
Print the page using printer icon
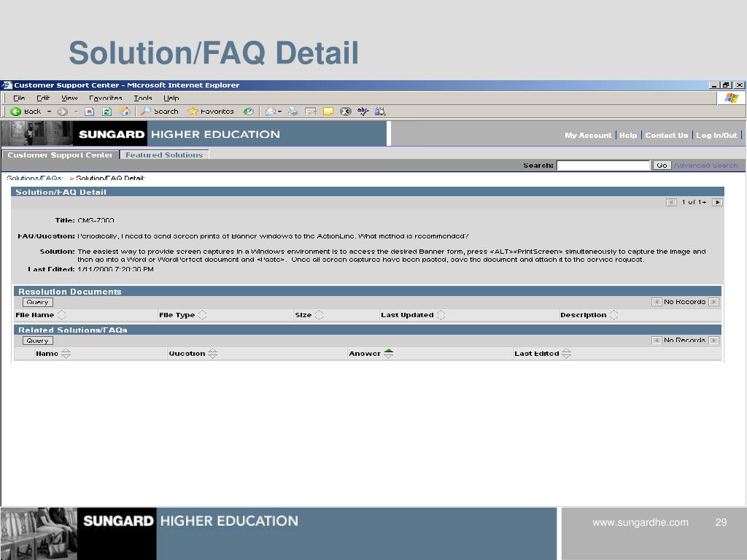tap(293, 112)
